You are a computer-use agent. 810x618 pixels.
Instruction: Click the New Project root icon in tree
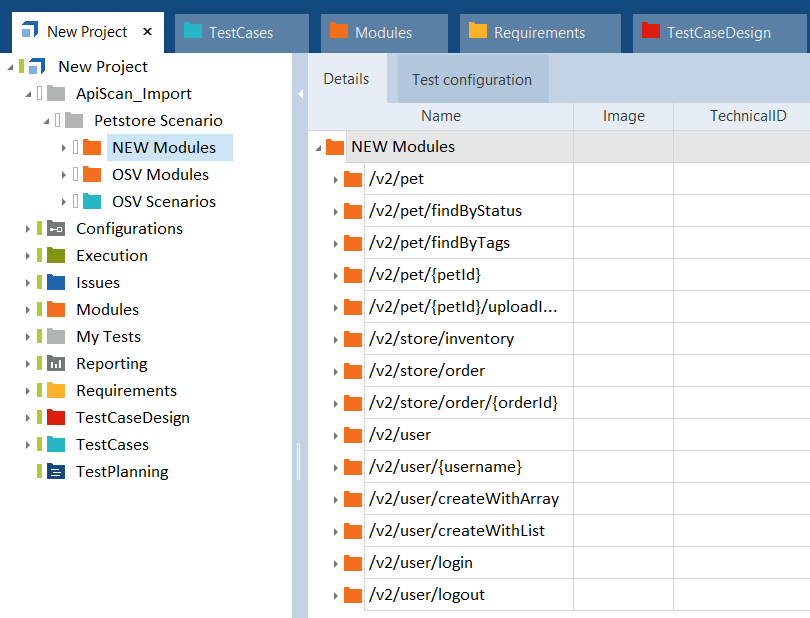[37, 66]
